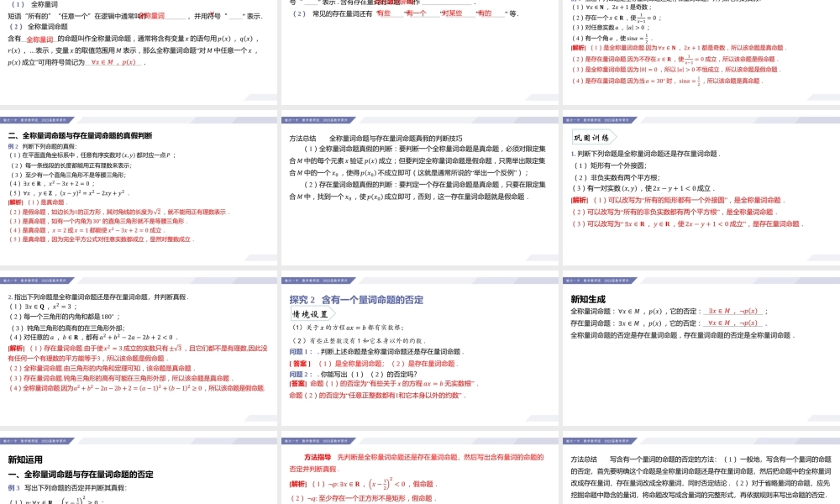Viewport: 840px width, 504px height.
Task: Open the slide containing (2) 全称量词命题 definition
Action: click(139, 52)
